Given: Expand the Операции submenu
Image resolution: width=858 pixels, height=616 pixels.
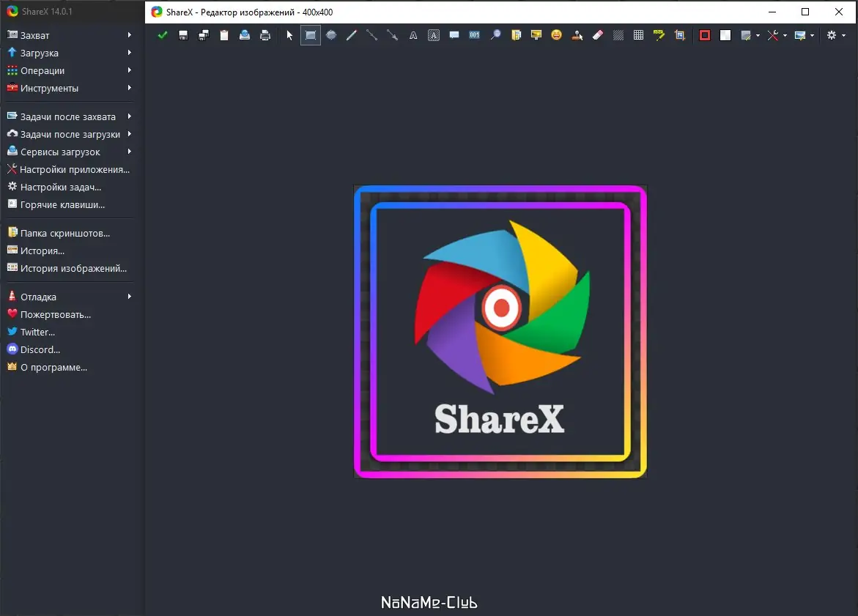Looking at the screenshot, I should pyautogui.click(x=69, y=70).
